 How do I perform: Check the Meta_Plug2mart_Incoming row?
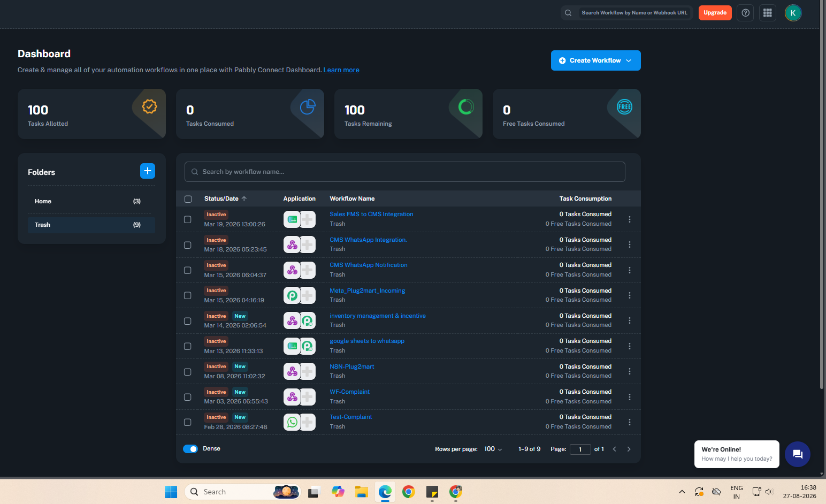click(x=188, y=295)
